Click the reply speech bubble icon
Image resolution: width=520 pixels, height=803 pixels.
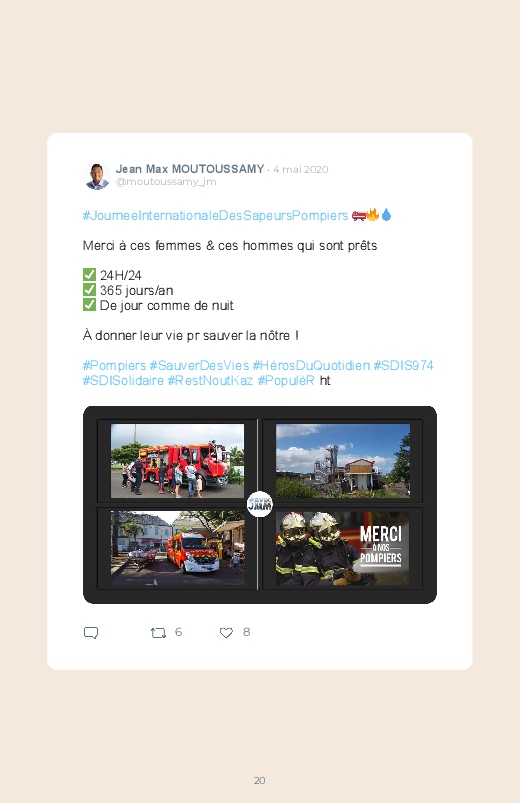click(91, 633)
